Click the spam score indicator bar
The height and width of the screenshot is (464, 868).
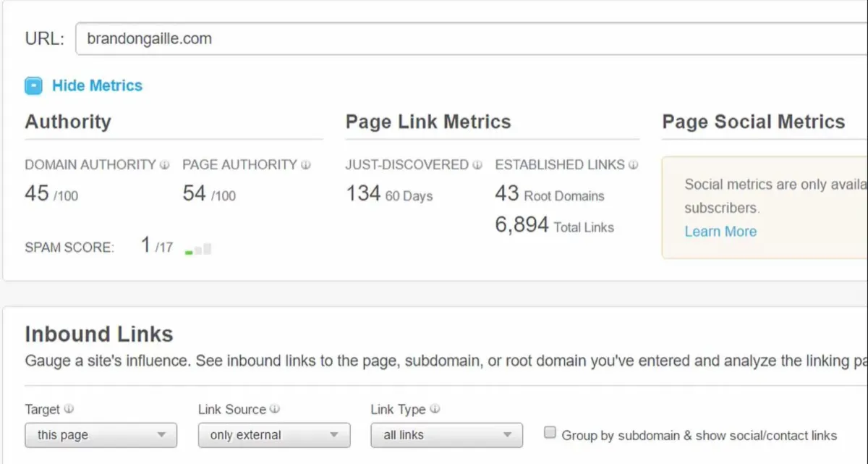point(198,249)
